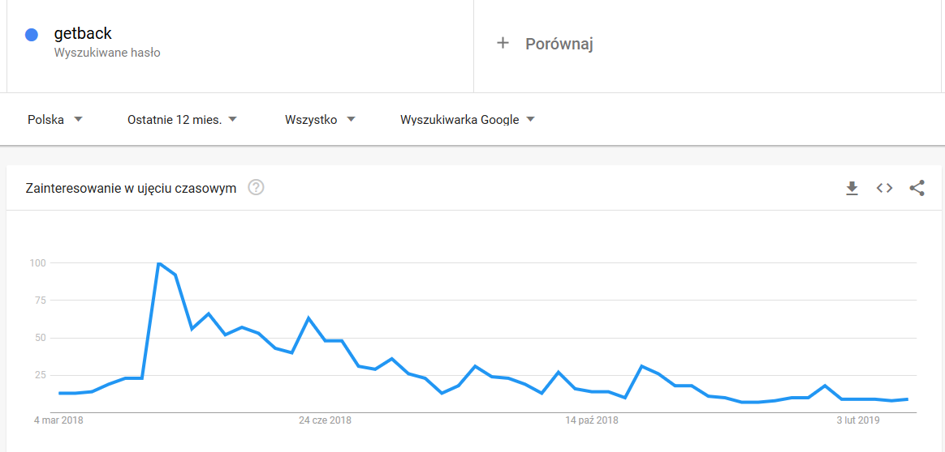Image resolution: width=945 pixels, height=452 pixels.
Task: Click the 75 gridline label on y-axis
Action: [x=41, y=300]
